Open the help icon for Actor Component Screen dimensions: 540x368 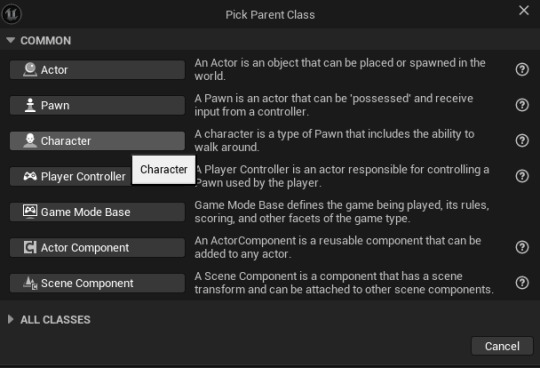tap(522, 247)
